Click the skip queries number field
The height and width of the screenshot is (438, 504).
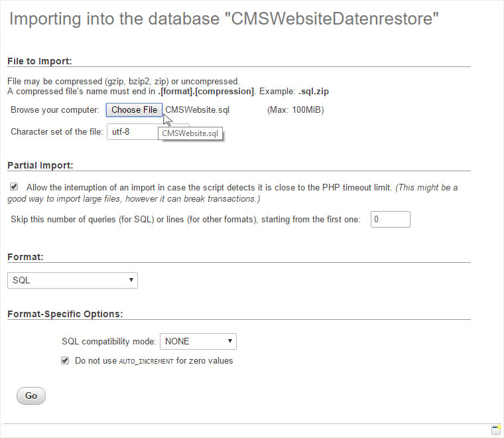point(391,219)
